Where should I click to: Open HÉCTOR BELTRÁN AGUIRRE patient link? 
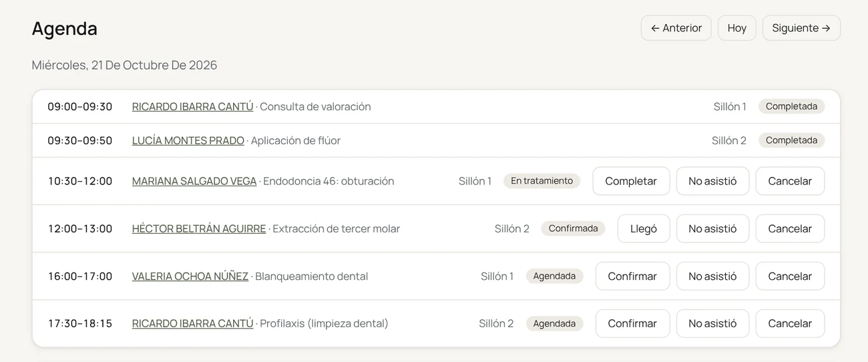[x=199, y=228]
